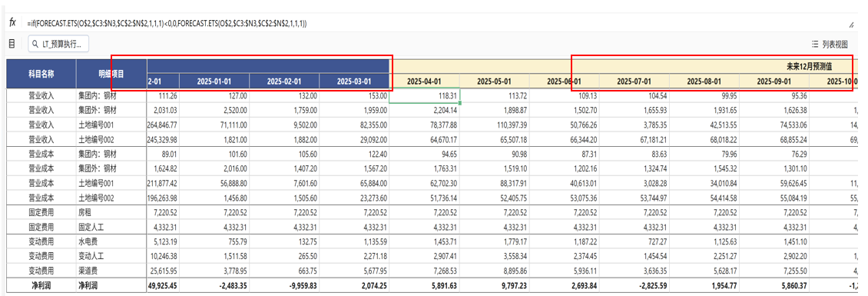The width and height of the screenshot is (868, 296).
Task: Select cell 2,907.41 in 变动人工 row
Action: pos(425,255)
